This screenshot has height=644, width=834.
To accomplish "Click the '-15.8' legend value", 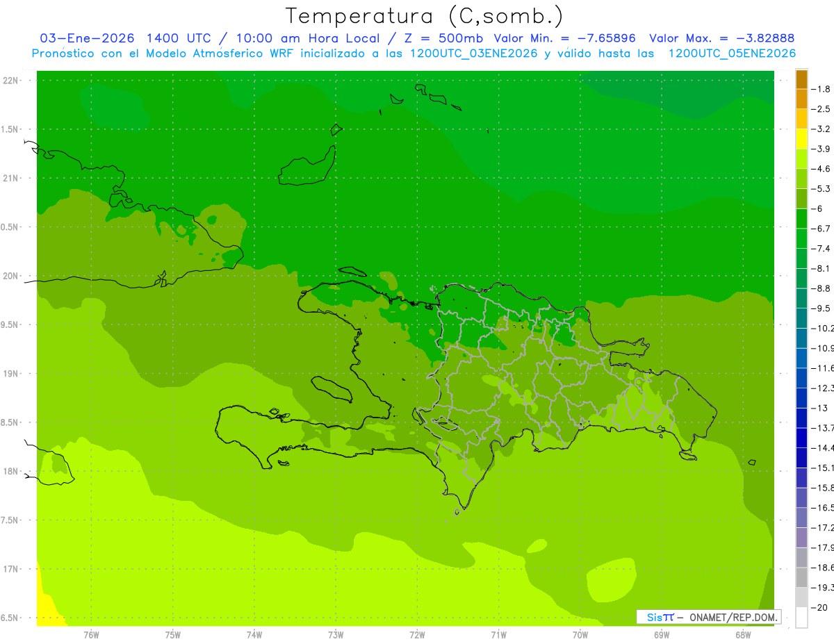I will coord(822,488).
